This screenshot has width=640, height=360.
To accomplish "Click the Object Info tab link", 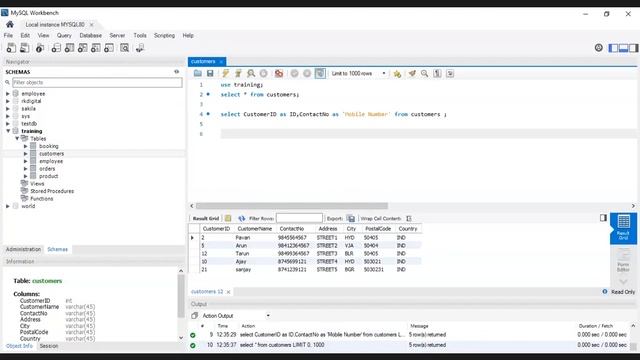I will point(19,346).
